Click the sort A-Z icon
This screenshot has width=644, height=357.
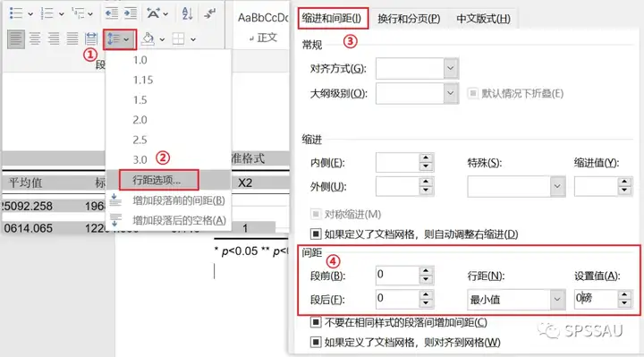point(187,13)
